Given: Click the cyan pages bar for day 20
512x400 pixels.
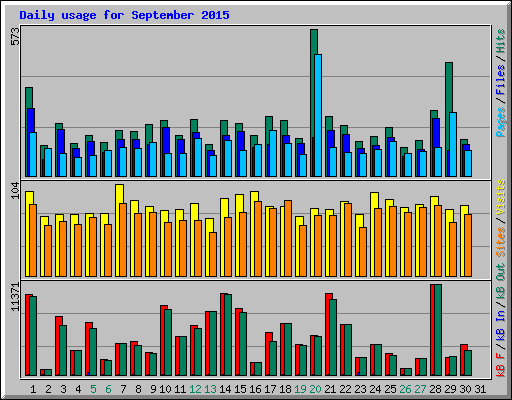Looking at the screenshot, I should click(x=318, y=115).
